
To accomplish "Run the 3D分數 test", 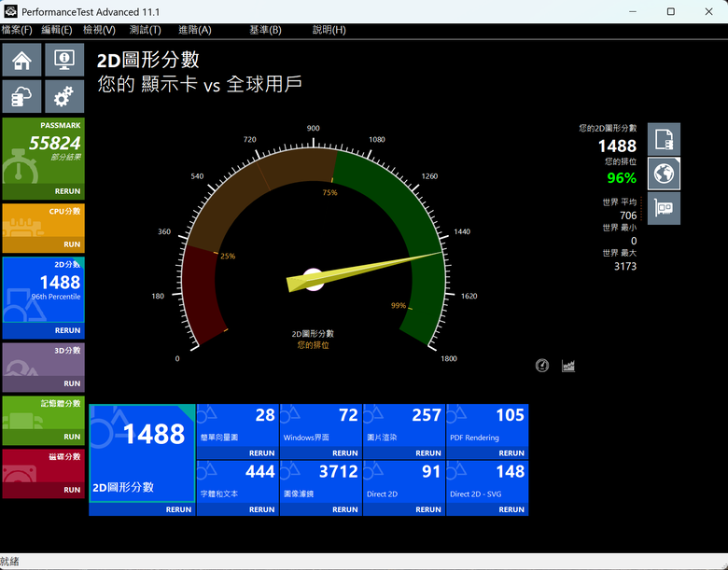I will (72, 383).
